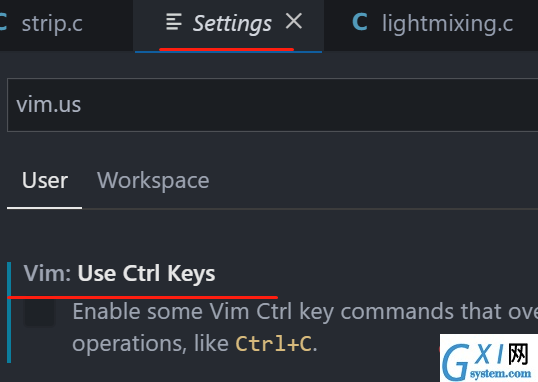Enable the Use Ctrl Keys checkbox
538x382 pixels.
click(39, 312)
